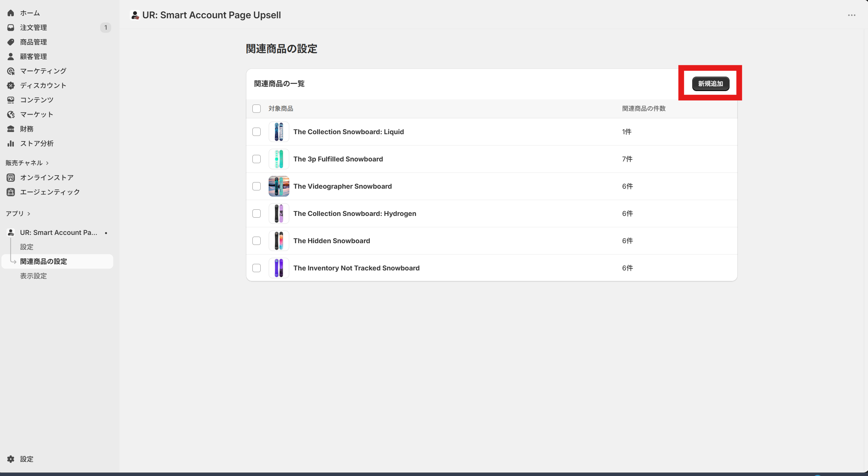Click the 7件 count in 3p Fulfilled row
Viewport: 868px width, 476px height.
pyautogui.click(x=627, y=159)
